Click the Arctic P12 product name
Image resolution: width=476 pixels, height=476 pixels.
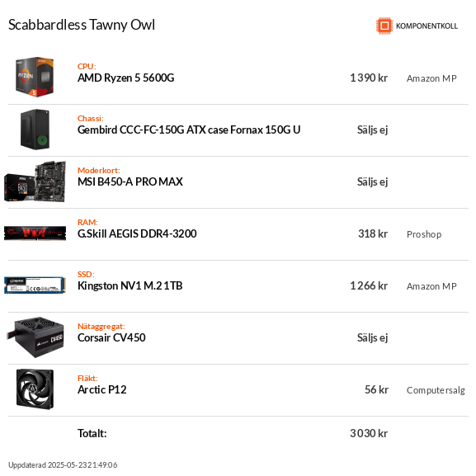click(x=102, y=389)
